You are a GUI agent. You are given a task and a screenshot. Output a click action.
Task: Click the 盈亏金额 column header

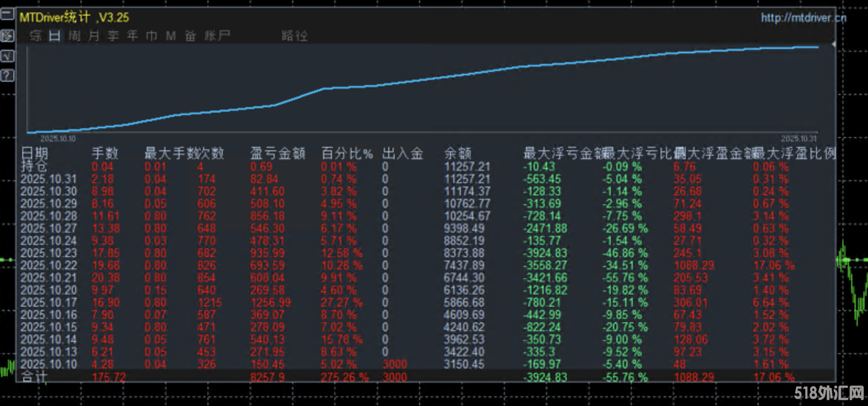[x=278, y=153]
